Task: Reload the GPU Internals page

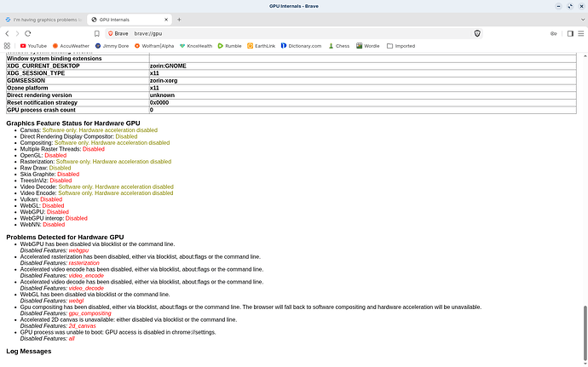Action: [28, 34]
